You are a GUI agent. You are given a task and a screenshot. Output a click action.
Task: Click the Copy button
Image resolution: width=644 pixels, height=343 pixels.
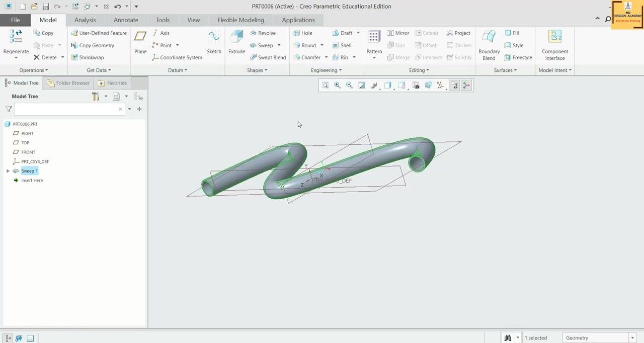pos(44,33)
